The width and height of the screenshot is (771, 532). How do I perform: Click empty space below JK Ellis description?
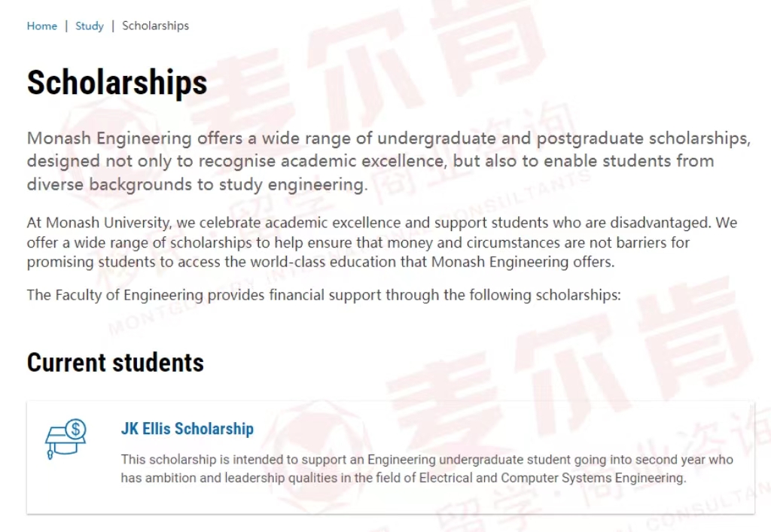[x=391, y=500]
